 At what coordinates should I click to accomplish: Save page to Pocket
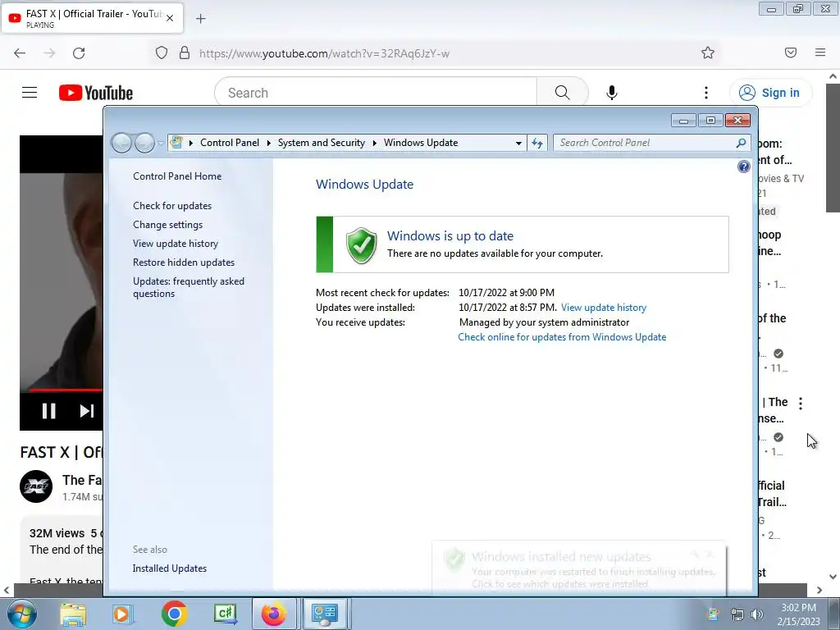[791, 52]
